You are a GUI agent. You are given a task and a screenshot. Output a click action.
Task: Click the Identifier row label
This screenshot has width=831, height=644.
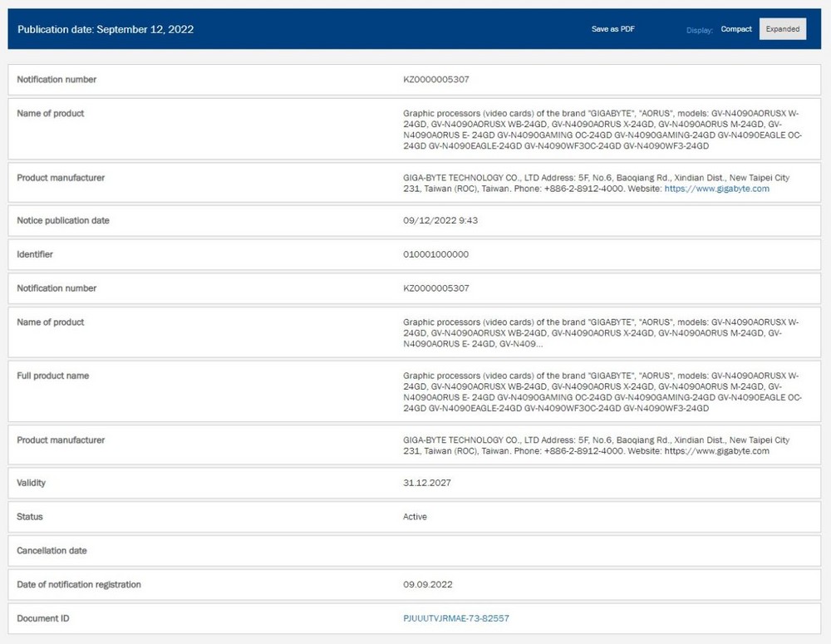click(x=35, y=254)
